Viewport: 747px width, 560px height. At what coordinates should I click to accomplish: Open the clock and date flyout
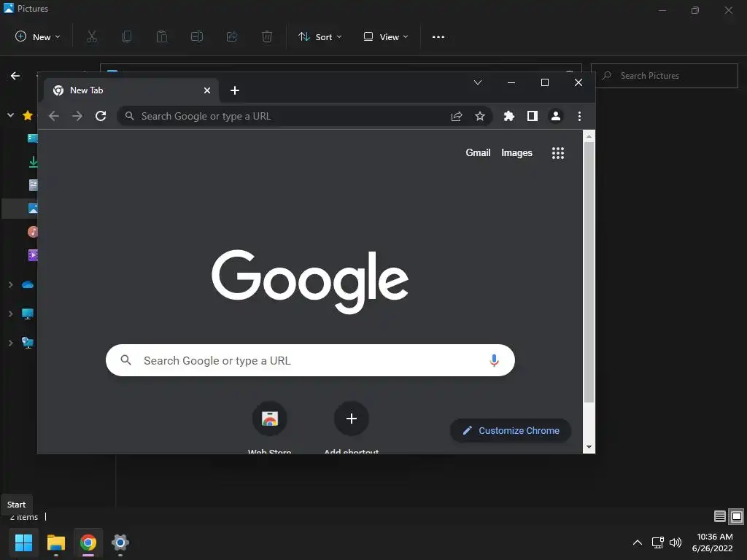(713, 542)
